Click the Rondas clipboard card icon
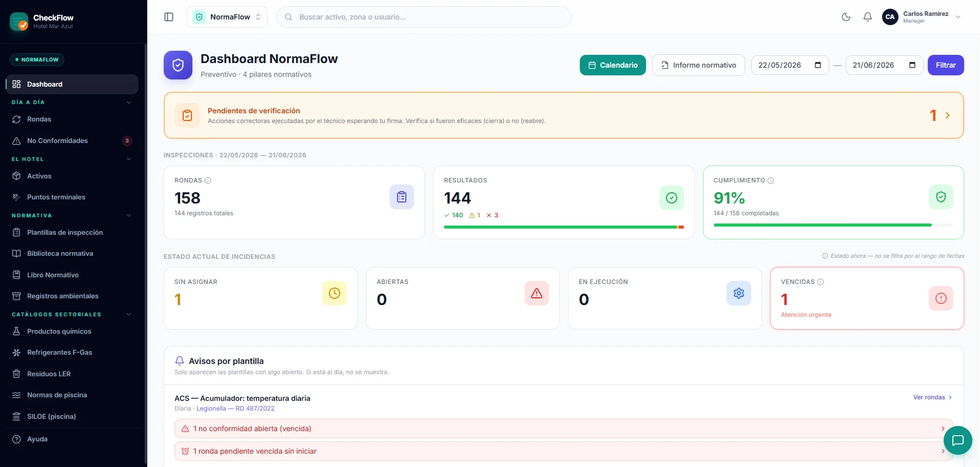The width and height of the screenshot is (980, 467). pyautogui.click(x=402, y=197)
